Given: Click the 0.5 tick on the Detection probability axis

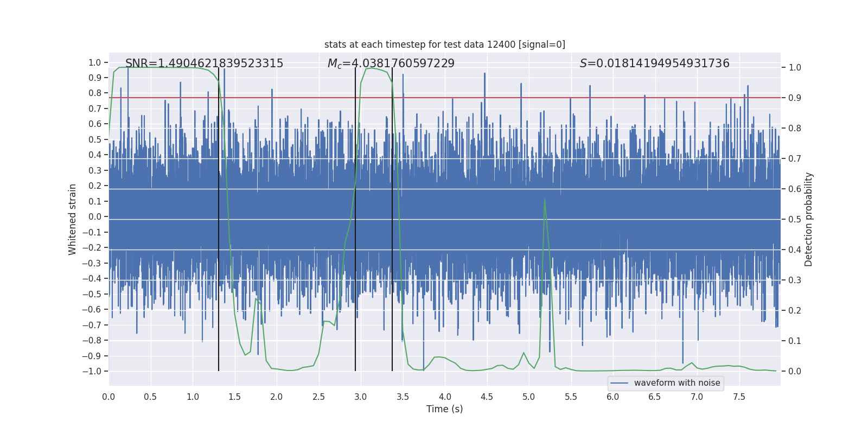Looking at the screenshot, I should (795, 220).
